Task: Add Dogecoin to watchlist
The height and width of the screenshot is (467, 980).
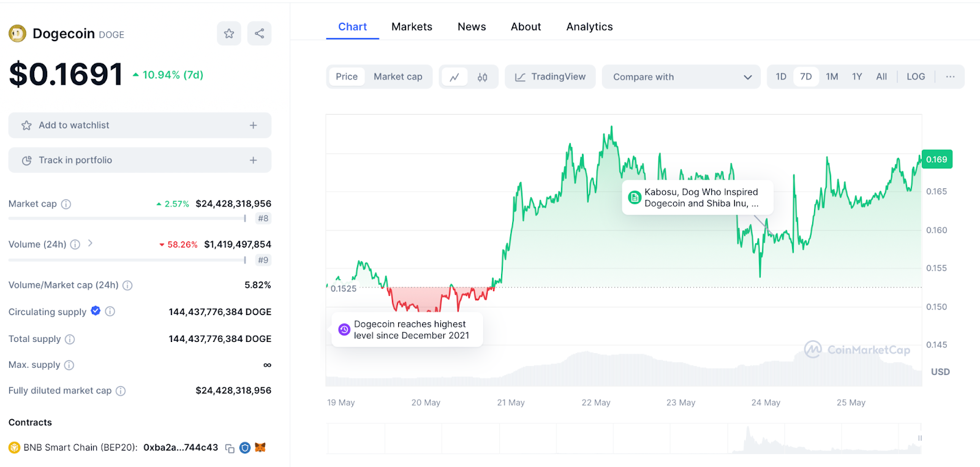Action: [140, 125]
